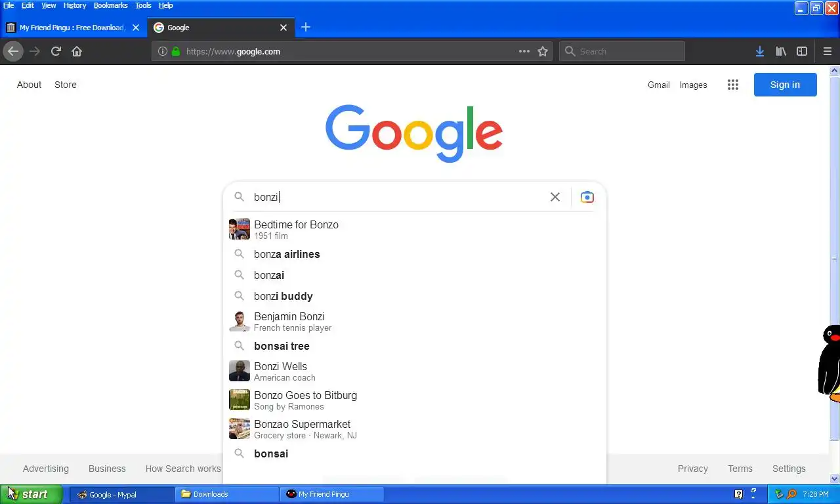Select the Benjamin Bonzi suggestion
840x504 pixels.
tap(414, 321)
